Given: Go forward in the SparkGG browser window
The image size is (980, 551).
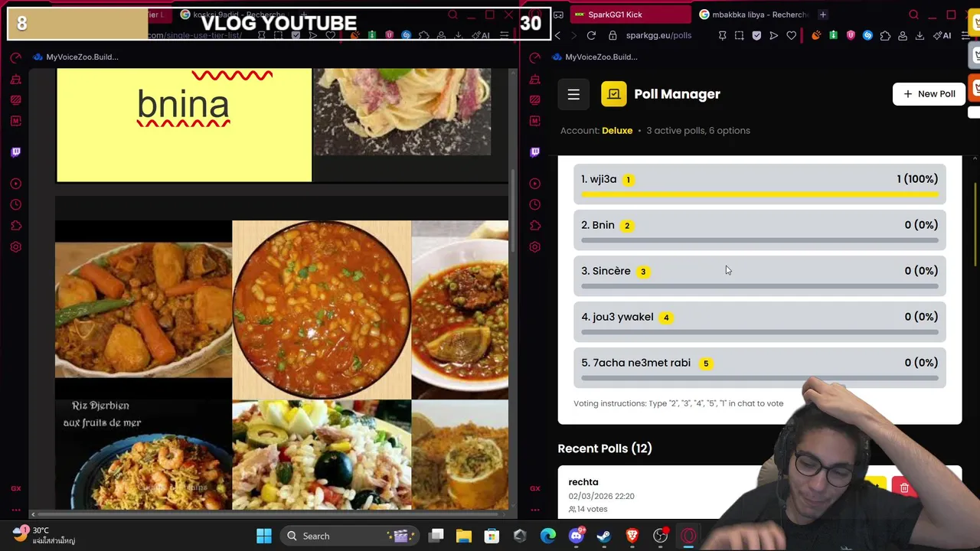Looking at the screenshot, I should [x=573, y=35].
